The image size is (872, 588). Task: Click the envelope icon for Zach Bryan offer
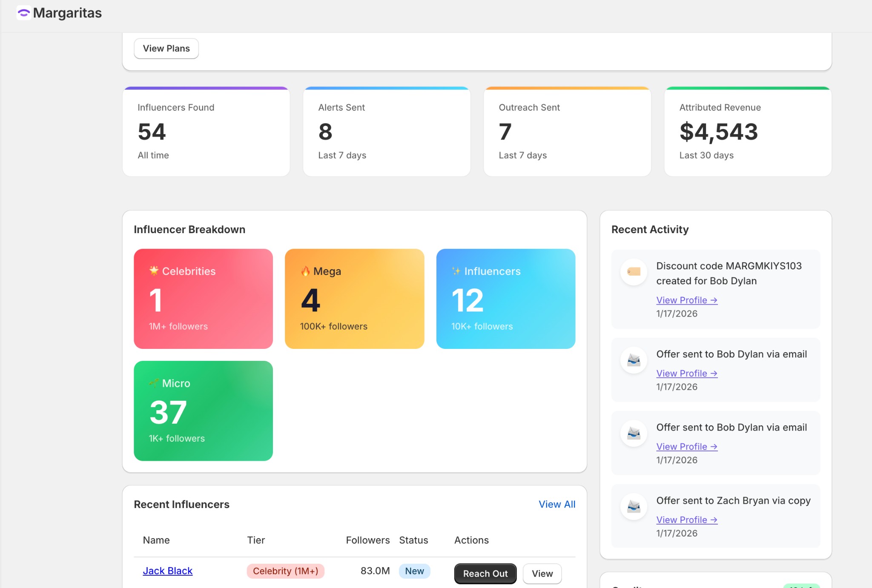coord(634,506)
